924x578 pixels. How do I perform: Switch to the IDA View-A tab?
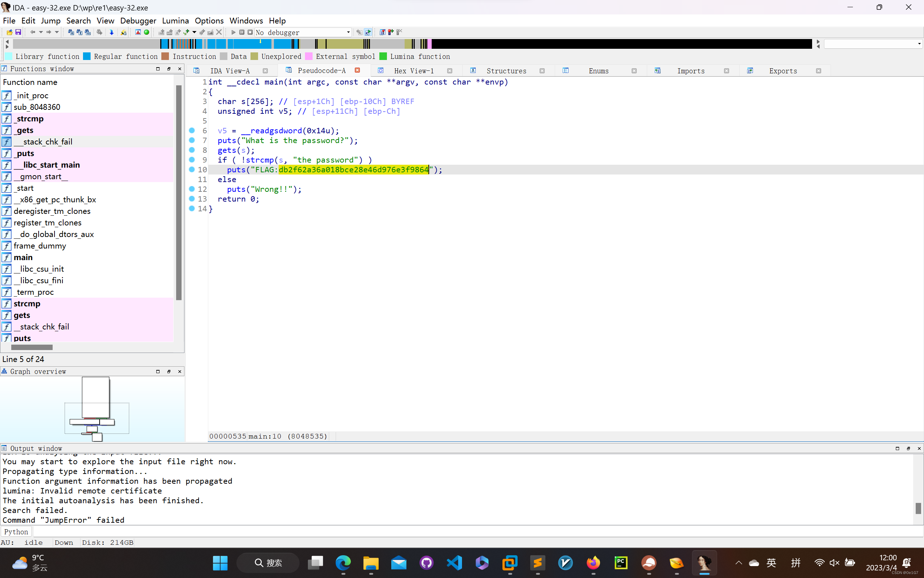(x=230, y=71)
